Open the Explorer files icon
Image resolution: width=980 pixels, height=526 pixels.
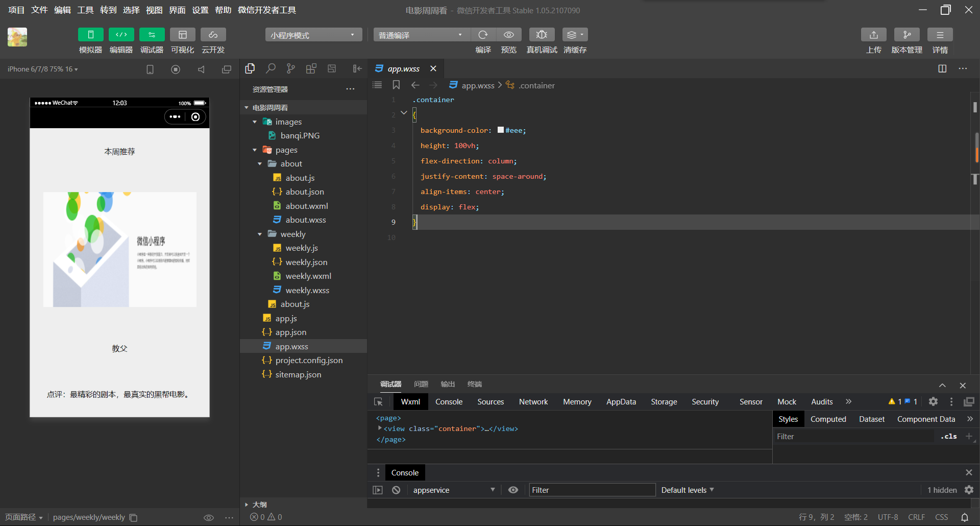coord(250,68)
